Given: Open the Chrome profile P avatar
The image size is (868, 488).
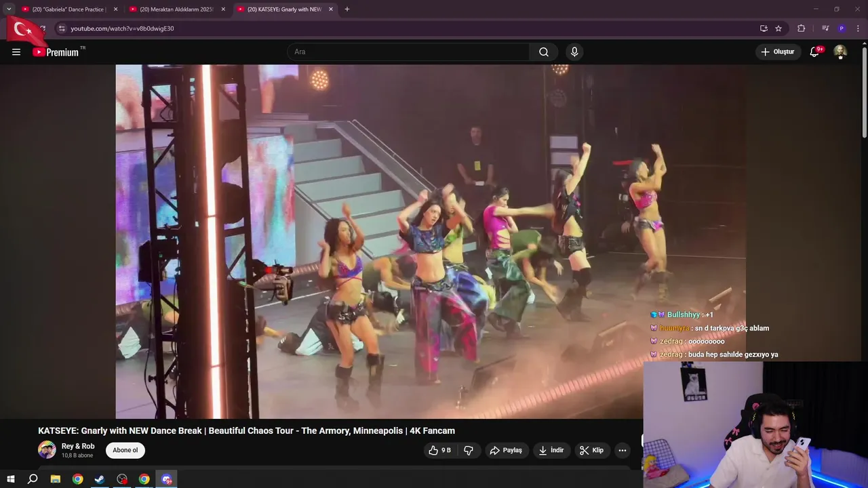Looking at the screenshot, I should [x=842, y=28].
